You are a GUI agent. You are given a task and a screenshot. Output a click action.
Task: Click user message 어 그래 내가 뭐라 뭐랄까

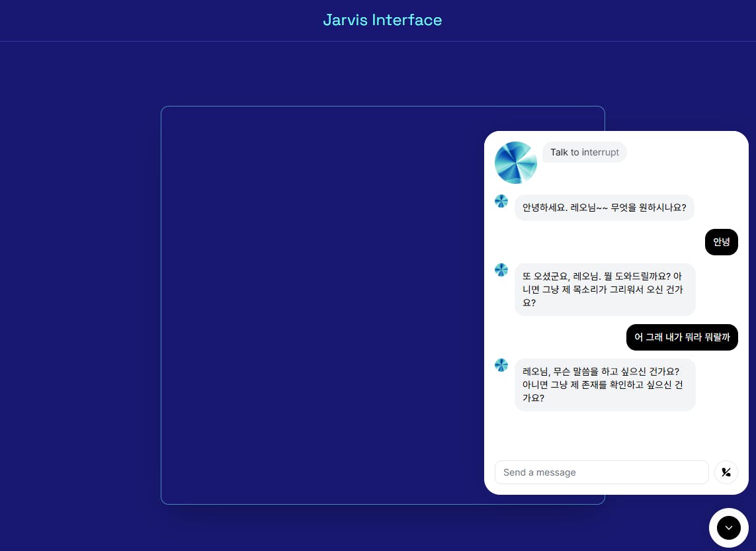coord(682,337)
